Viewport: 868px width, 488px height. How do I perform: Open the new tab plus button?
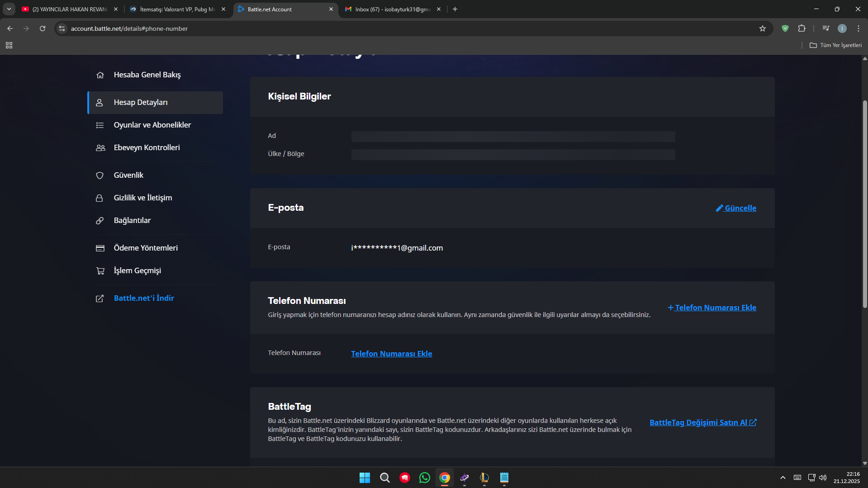click(455, 9)
